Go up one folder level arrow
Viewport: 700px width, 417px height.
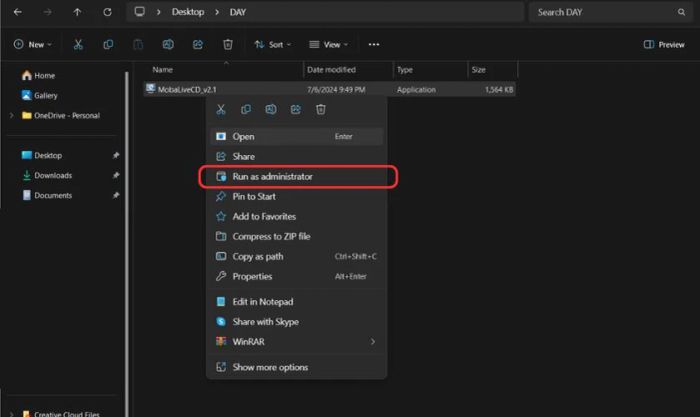77,12
